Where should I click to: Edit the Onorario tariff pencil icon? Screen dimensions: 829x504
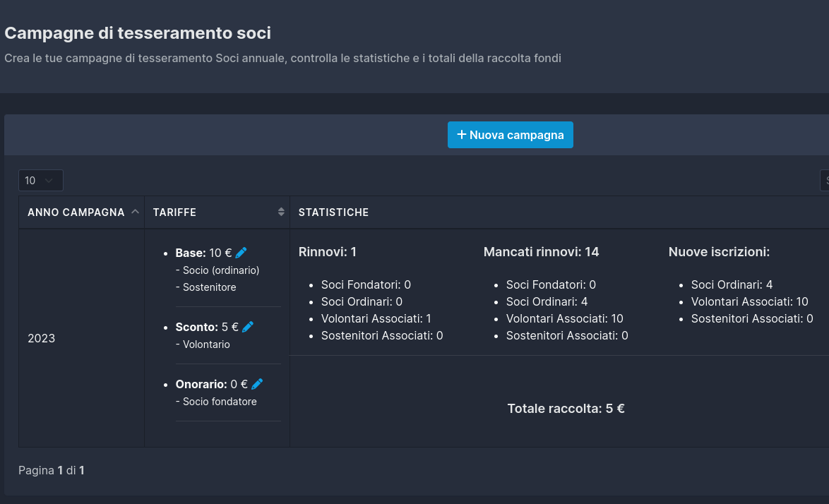click(x=257, y=384)
